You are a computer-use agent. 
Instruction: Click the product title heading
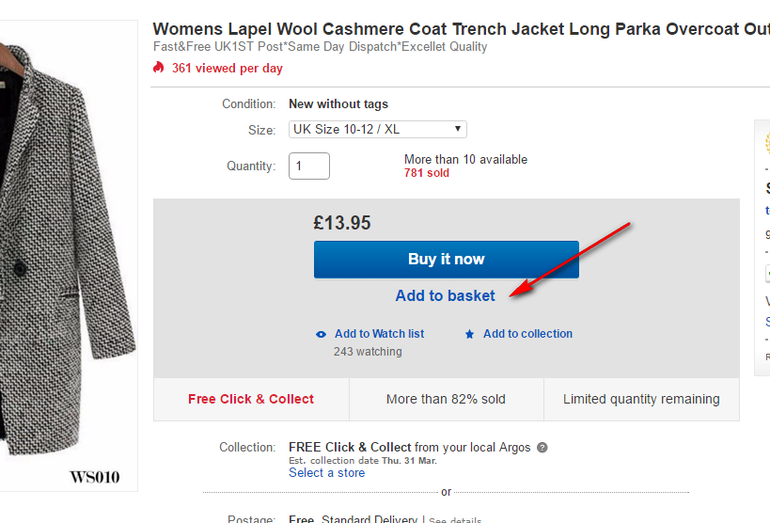[460, 29]
